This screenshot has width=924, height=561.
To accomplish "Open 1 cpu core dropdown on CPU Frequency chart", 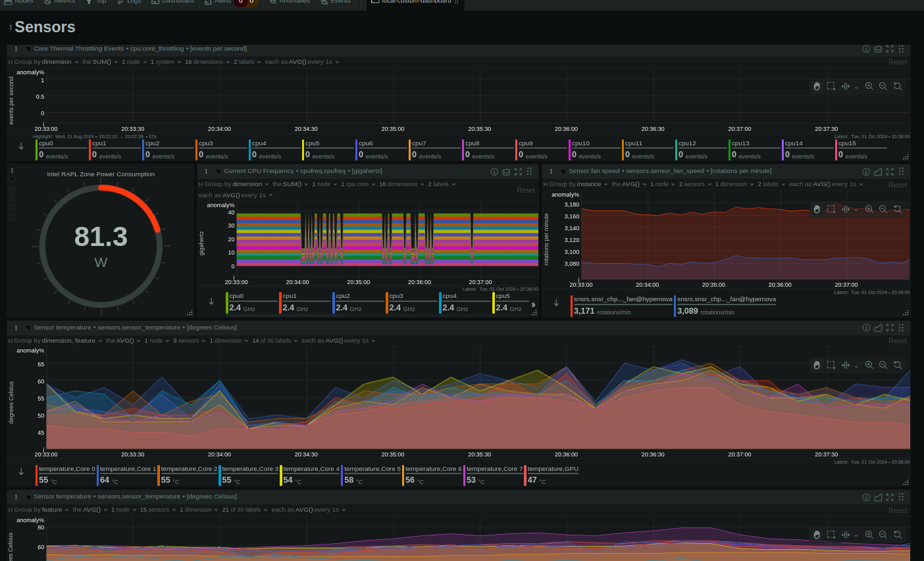I will pos(358,184).
